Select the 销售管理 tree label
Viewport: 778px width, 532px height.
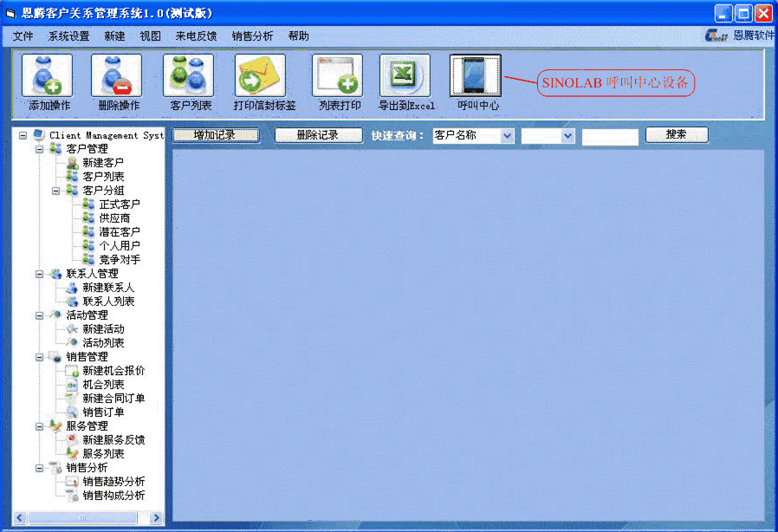(x=88, y=357)
